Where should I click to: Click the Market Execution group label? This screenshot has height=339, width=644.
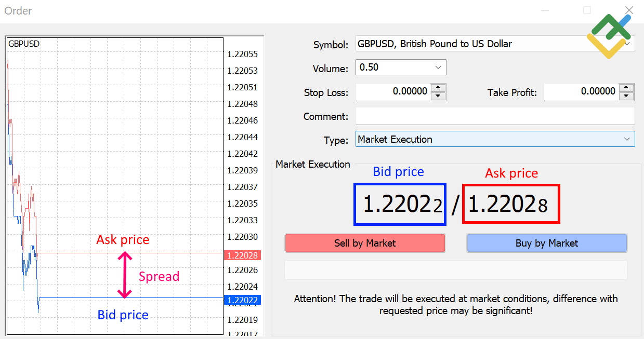(313, 164)
